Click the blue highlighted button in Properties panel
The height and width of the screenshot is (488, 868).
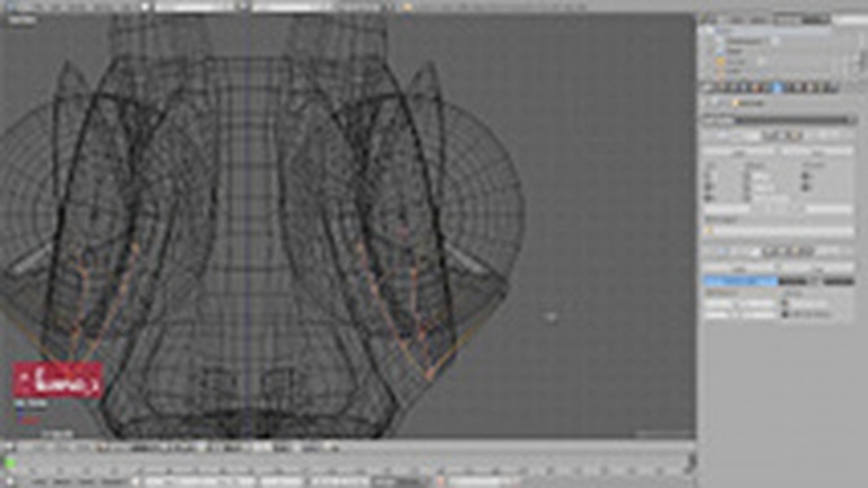[x=740, y=281]
